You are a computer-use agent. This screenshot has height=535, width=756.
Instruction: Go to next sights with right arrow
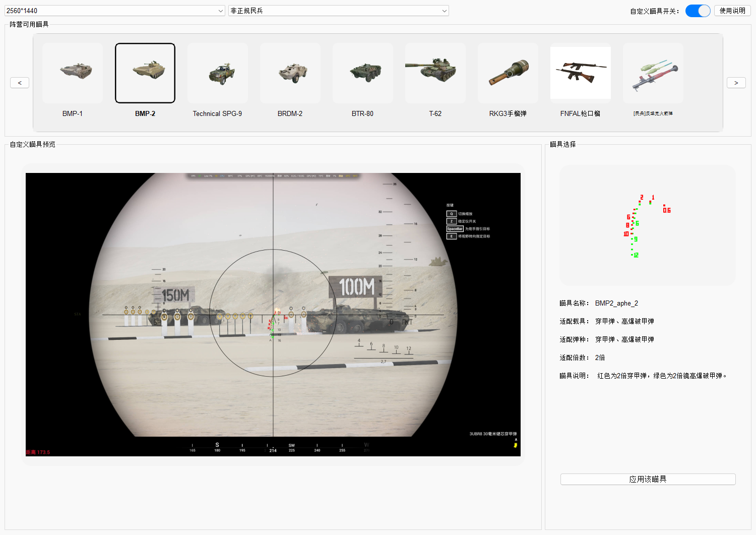coord(736,83)
